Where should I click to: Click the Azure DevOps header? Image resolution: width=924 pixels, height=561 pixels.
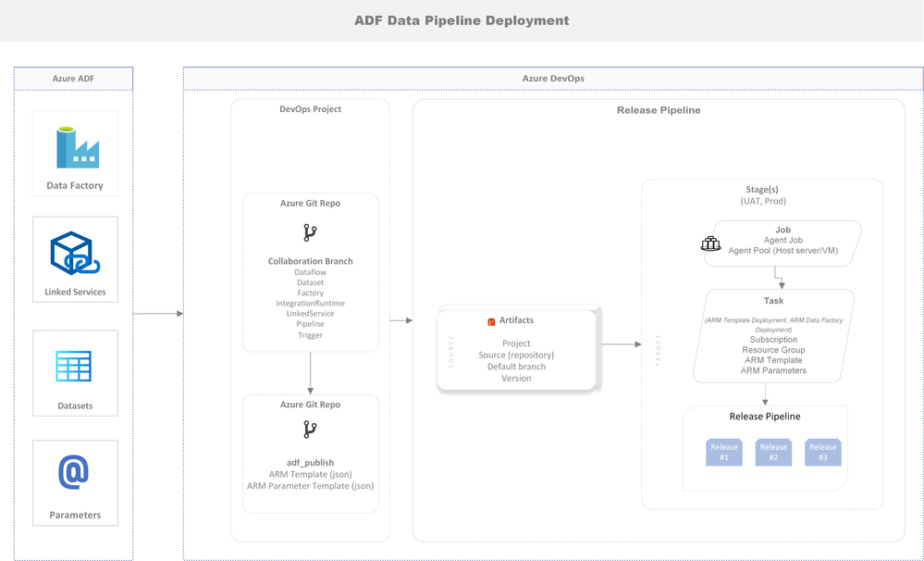click(x=553, y=79)
